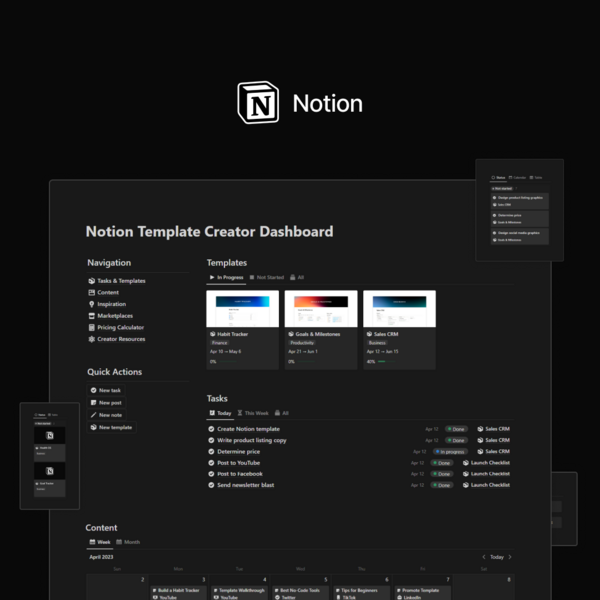Select Not Started templates tab
Viewport: 600px width, 600px height.
click(x=266, y=277)
